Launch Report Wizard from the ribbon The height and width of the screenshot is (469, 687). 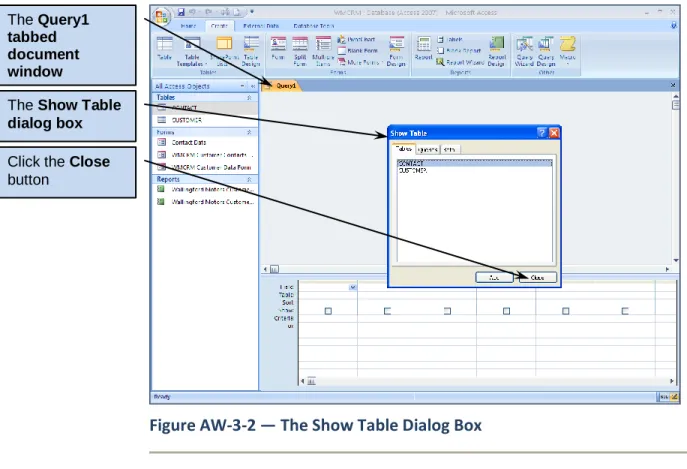tap(460, 62)
